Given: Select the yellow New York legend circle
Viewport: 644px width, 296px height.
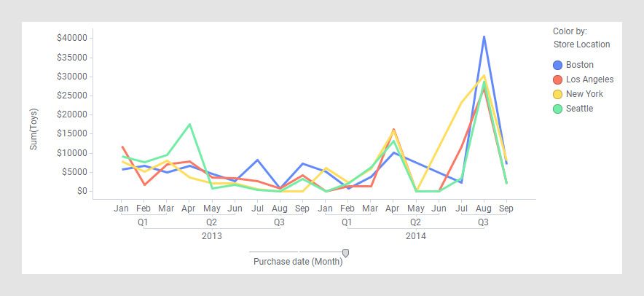Looking at the screenshot, I should (558, 94).
